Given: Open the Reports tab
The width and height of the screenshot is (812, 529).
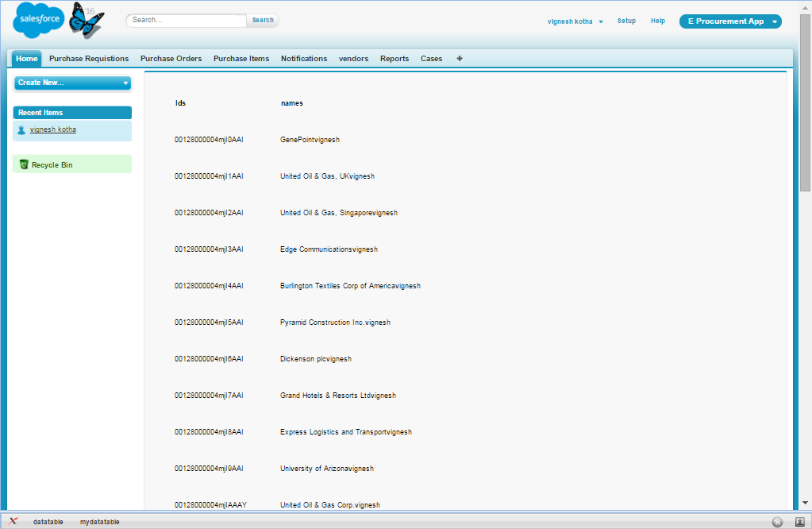Looking at the screenshot, I should click(x=394, y=58).
